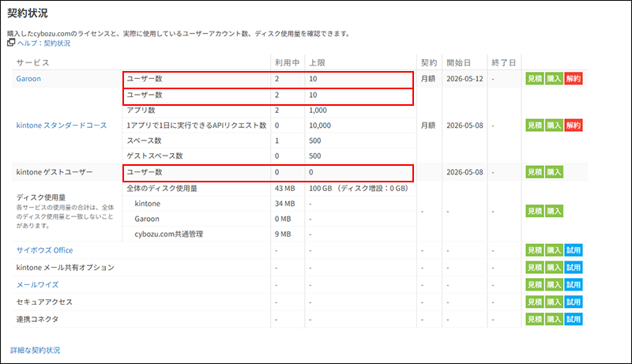Select the 1アプリで1日に実行できるAPIリクエスト数 label

click(196, 126)
